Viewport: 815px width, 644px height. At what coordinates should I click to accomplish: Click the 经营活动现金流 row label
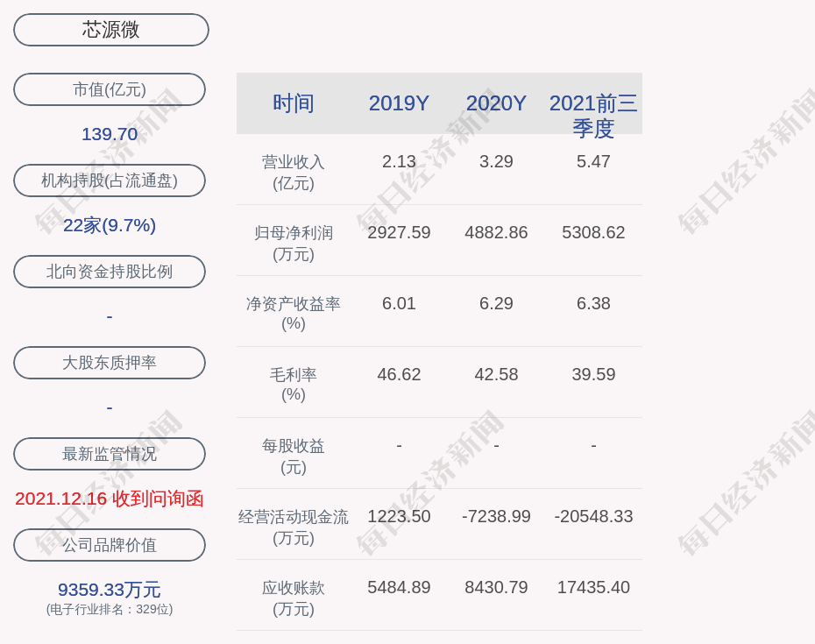[294, 527]
